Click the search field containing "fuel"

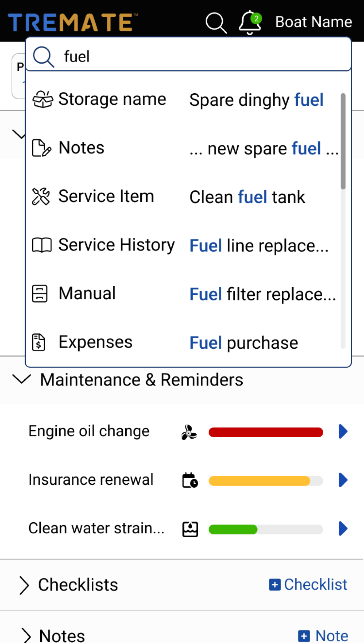(200, 56)
